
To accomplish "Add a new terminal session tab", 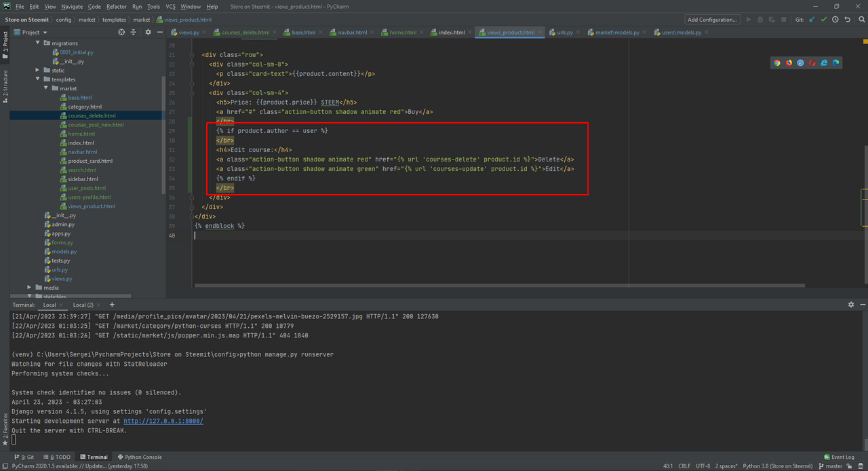I will coord(112,305).
